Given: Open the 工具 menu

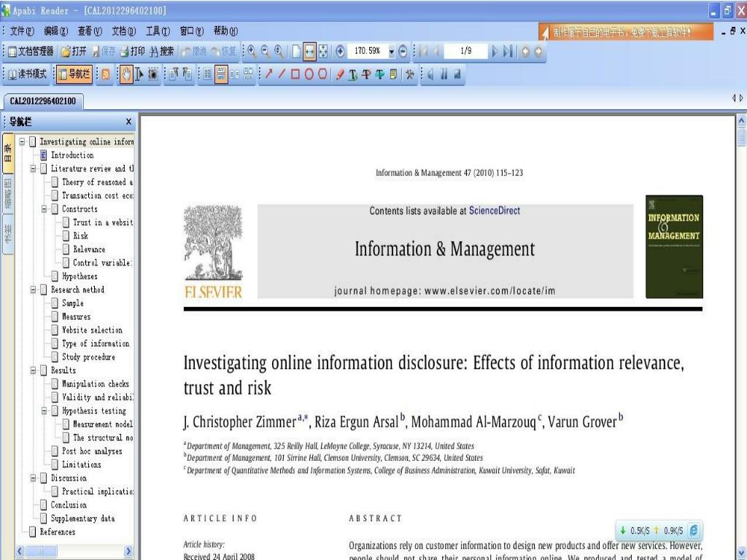Looking at the screenshot, I should tap(158, 31).
